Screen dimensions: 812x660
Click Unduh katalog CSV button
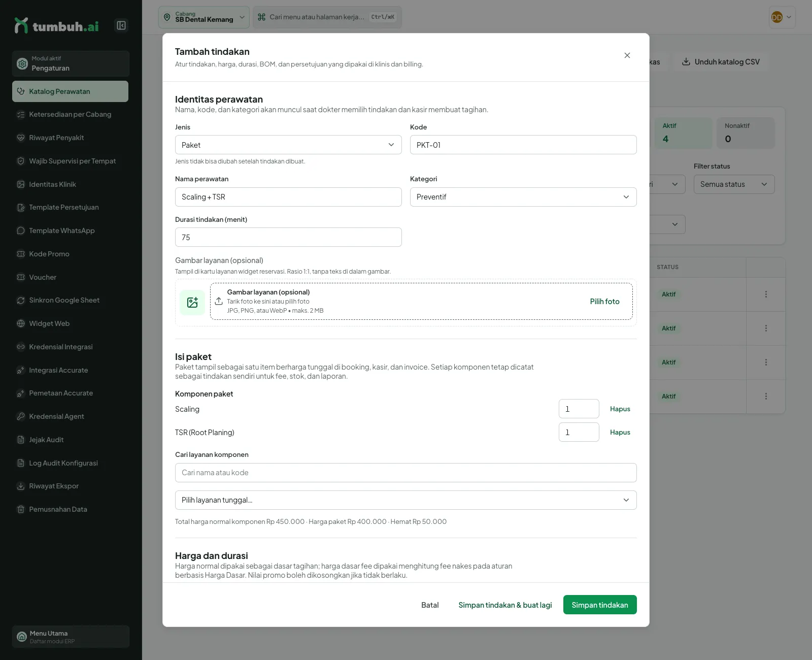(x=721, y=62)
